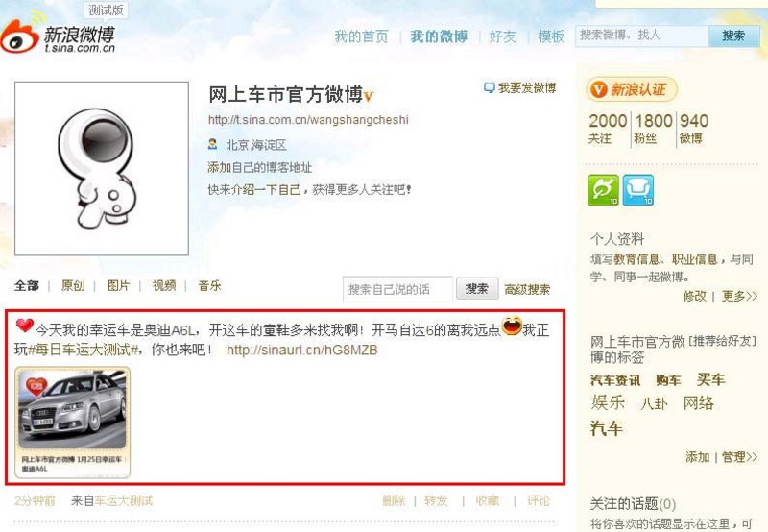Viewport: 768px width, 532px height.
Task: Click the person icon next to 北京 海淀区
Action: (212, 144)
